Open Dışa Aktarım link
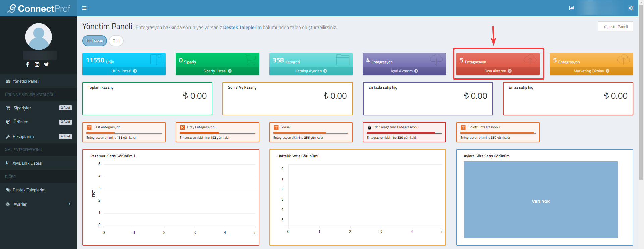 tap(498, 71)
